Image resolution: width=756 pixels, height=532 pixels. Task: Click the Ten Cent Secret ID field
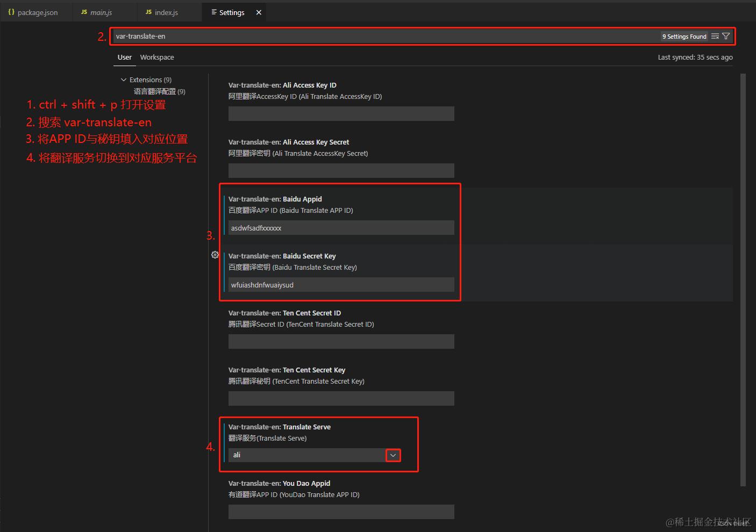[341, 341]
